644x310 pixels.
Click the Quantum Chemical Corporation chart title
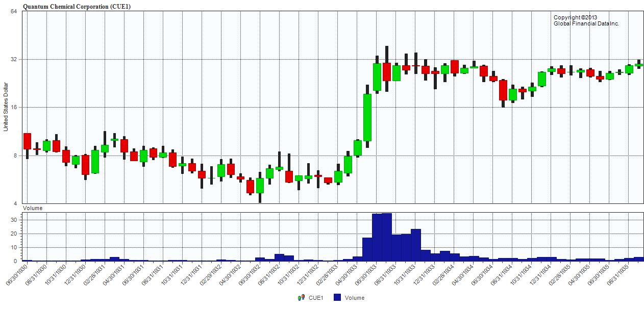pos(72,6)
